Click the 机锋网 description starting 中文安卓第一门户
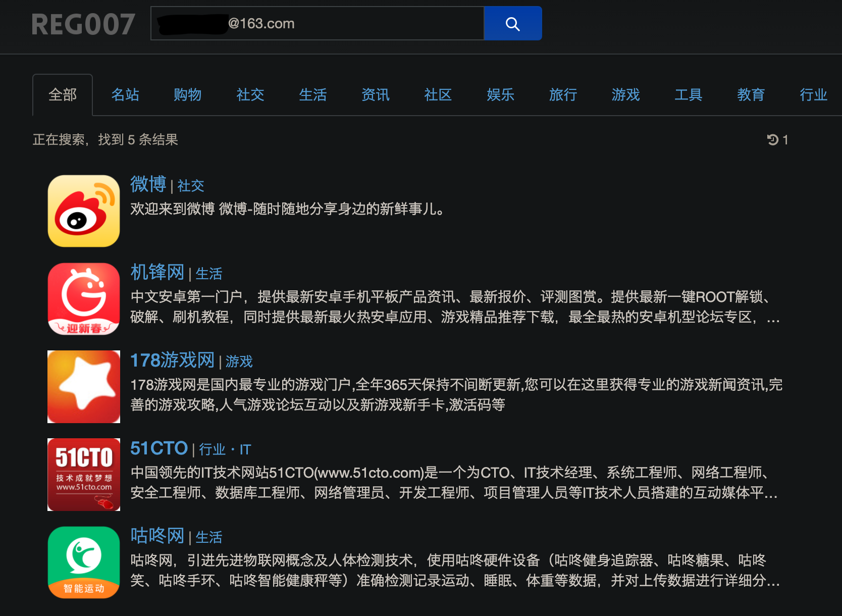The height and width of the screenshot is (616, 842). [455, 307]
